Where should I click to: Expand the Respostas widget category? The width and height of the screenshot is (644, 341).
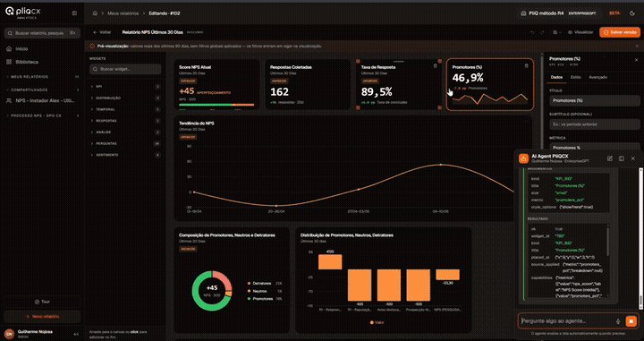tap(125, 121)
